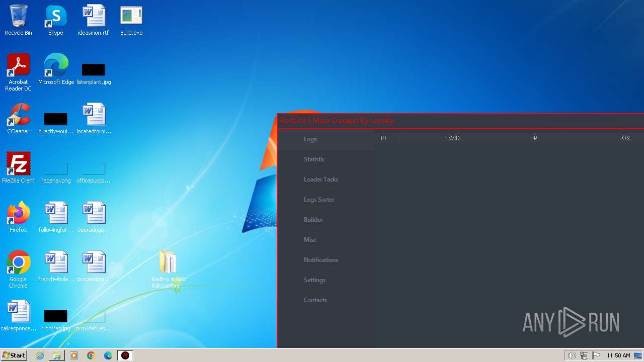
Task: Open Internet Explorer from the taskbar
Action: coord(40,355)
